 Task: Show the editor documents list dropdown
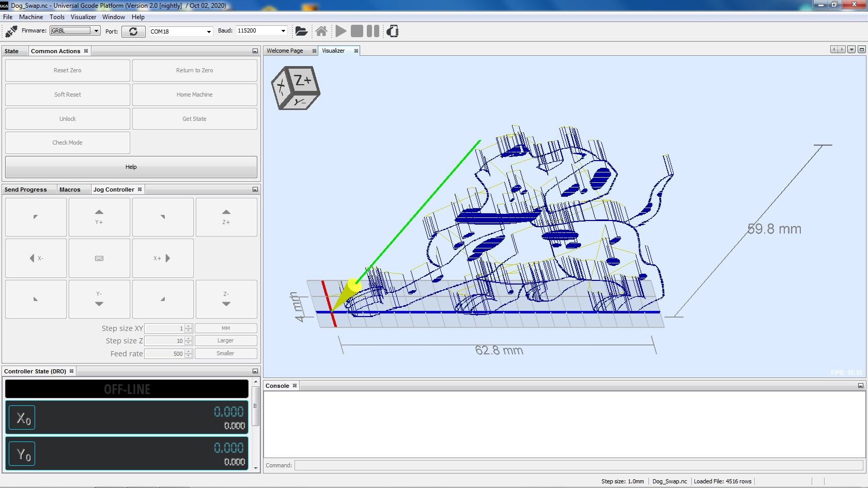coord(851,50)
